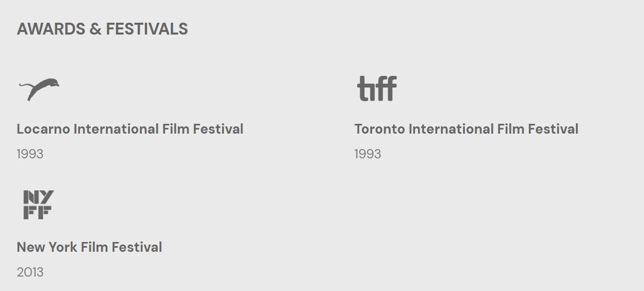The height and width of the screenshot is (291, 644).
Task: Click the Locarno leopard logo
Action: click(x=39, y=89)
